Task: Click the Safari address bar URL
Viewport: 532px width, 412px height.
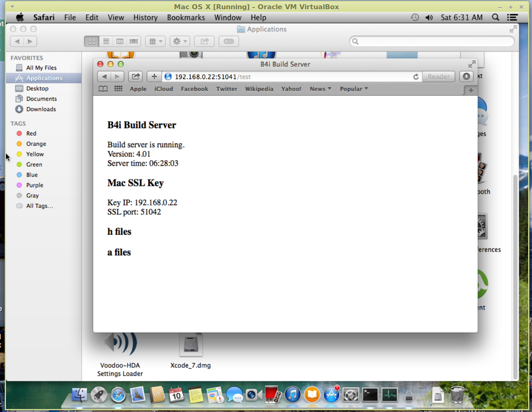Action: (213, 77)
